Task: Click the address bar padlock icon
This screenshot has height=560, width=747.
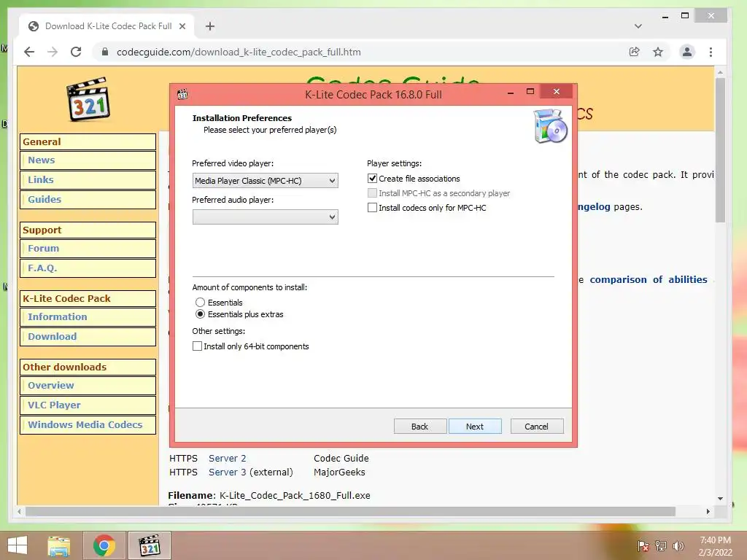Action: pos(105,52)
